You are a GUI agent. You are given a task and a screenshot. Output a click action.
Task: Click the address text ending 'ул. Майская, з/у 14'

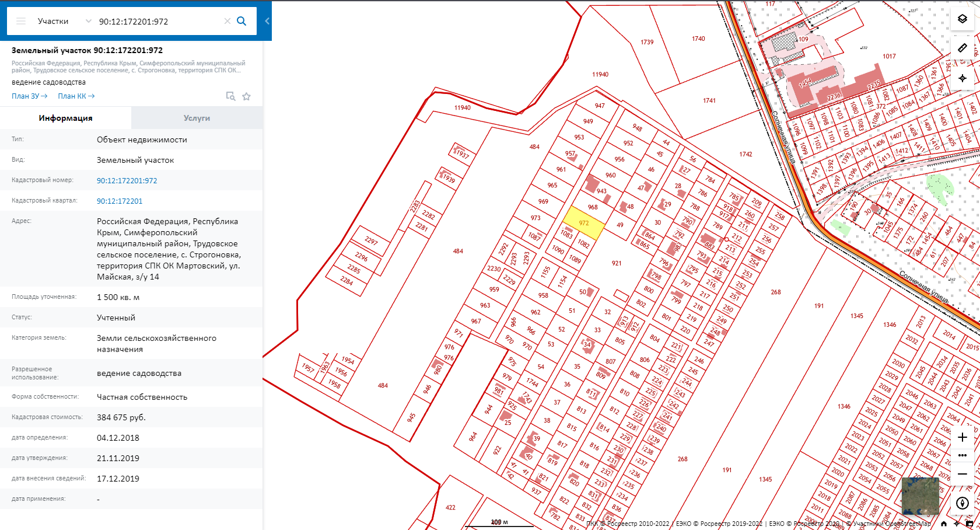(169, 249)
